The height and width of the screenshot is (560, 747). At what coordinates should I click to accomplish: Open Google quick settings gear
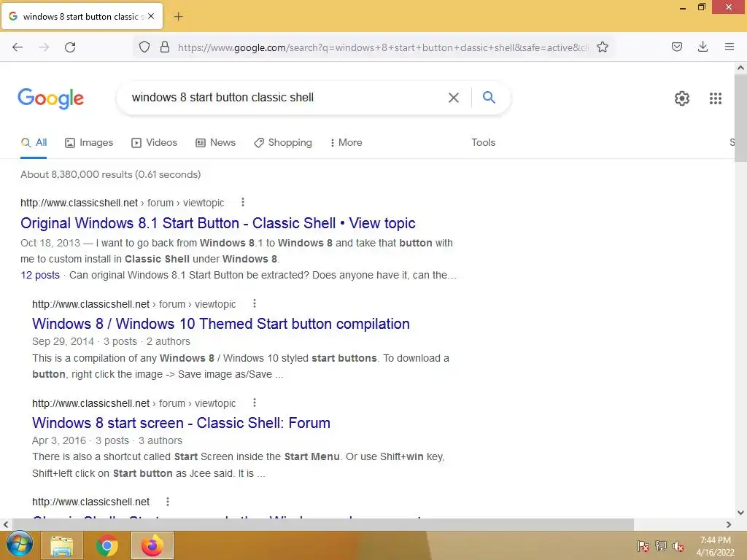682,98
